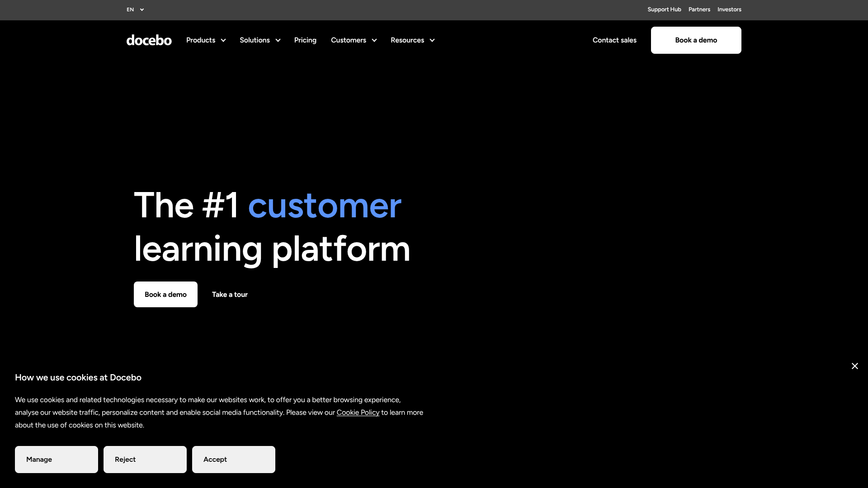
Task: Click Contact sales in the header
Action: (x=614, y=40)
